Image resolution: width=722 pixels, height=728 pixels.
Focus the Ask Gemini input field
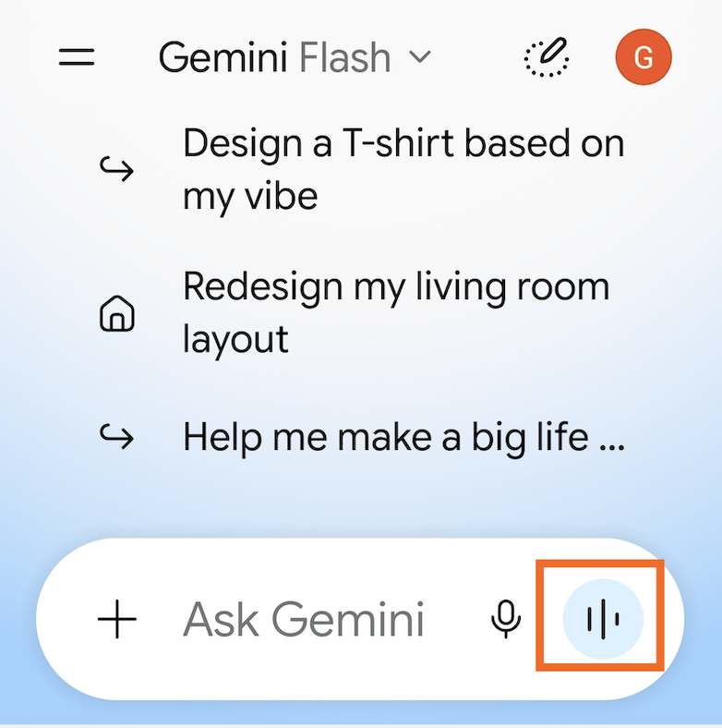(304, 619)
